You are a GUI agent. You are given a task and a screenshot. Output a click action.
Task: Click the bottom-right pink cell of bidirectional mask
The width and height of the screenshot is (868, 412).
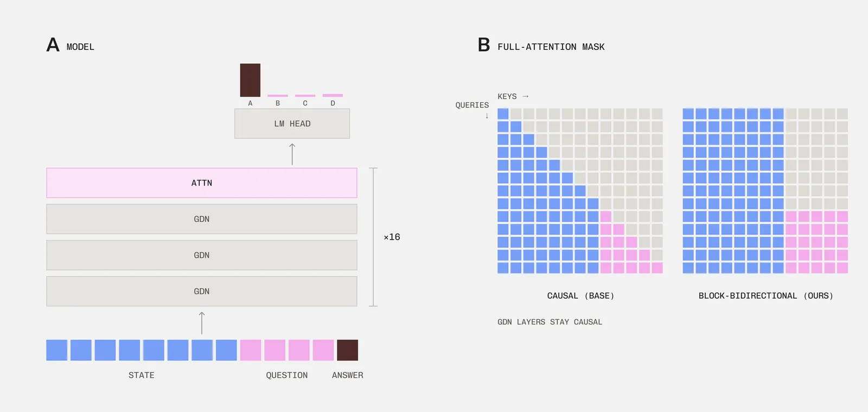842,268
